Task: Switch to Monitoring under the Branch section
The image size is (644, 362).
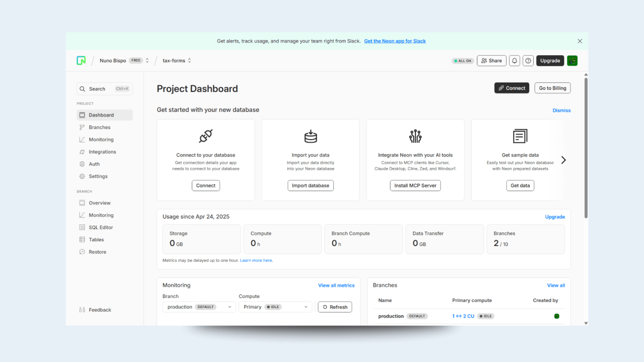Action: click(x=101, y=215)
